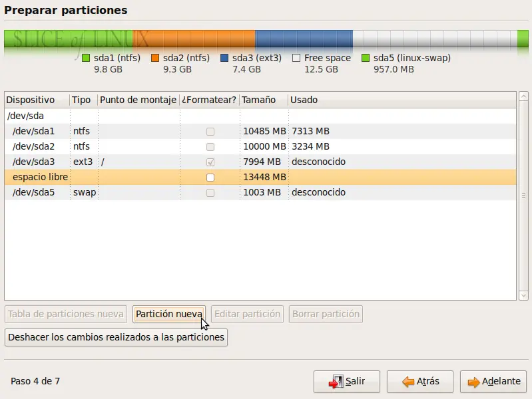Click the Usado column header

pyautogui.click(x=402, y=100)
